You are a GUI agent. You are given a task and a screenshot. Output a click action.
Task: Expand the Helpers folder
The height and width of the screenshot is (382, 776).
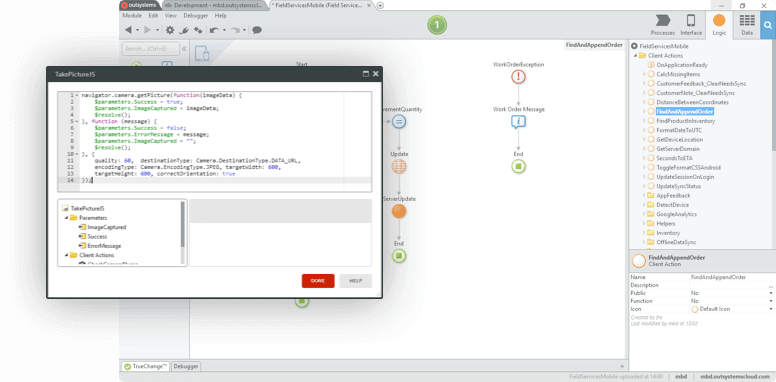(644, 224)
